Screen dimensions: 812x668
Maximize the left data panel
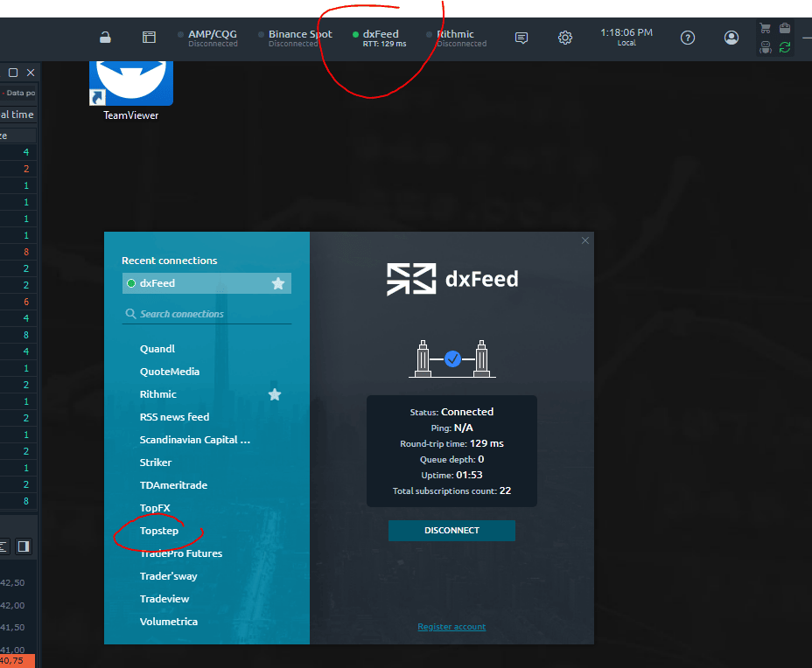coord(13,73)
